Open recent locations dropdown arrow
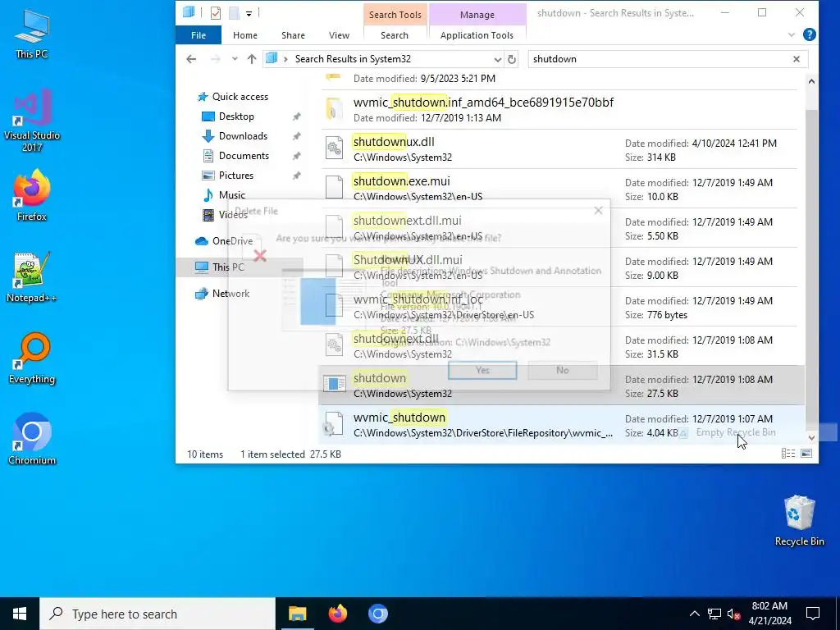 pyautogui.click(x=235, y=59)
